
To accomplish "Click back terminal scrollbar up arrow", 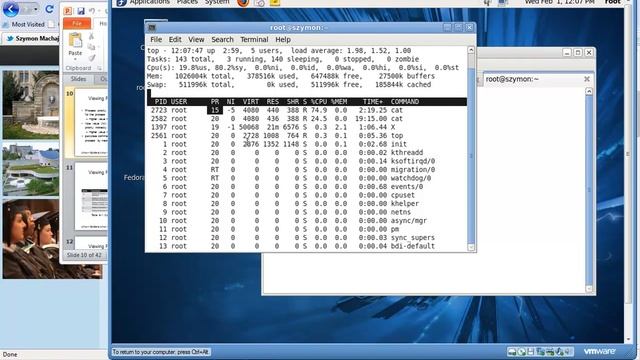I will click(x=589, y=91).
